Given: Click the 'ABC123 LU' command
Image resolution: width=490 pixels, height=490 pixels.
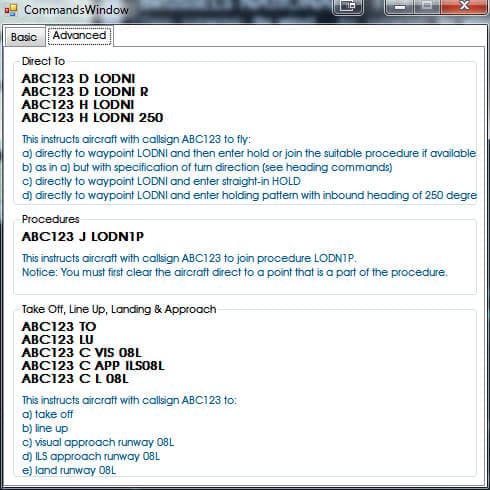Looking at the screenshot, I should pos(58,340).
